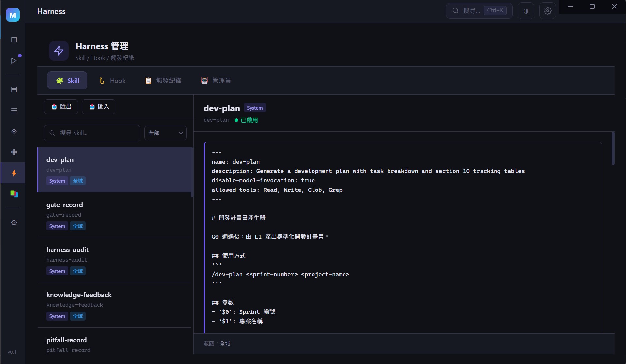This screenshot has height=364, width=626.
Task: Select the knowledge-feedback skill
Action: pyautogui.click(x=114, y=305)
